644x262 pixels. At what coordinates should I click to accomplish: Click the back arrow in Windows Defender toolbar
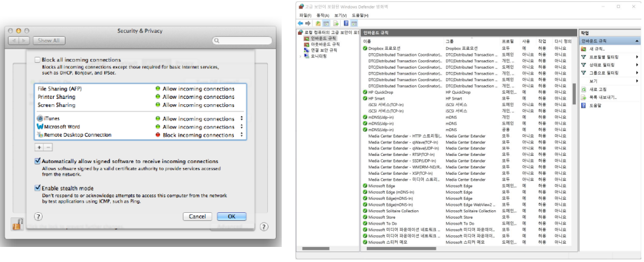tap(301, 24)
